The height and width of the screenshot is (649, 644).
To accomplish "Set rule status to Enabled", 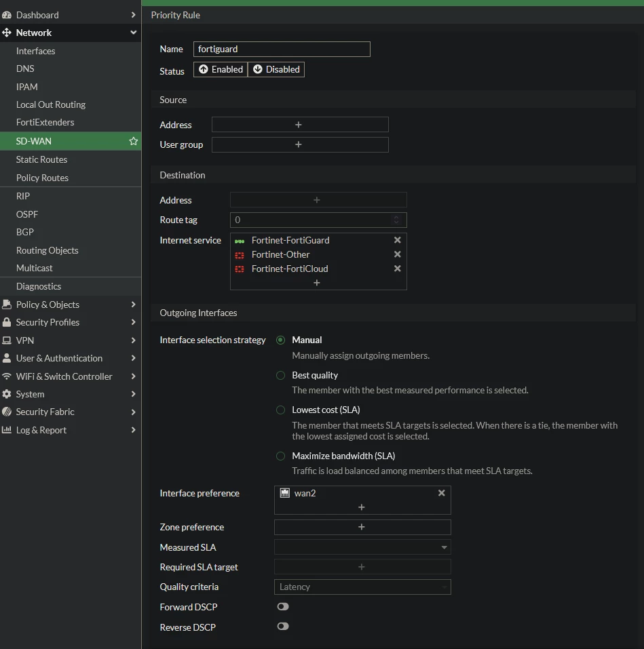I will 221,70.
